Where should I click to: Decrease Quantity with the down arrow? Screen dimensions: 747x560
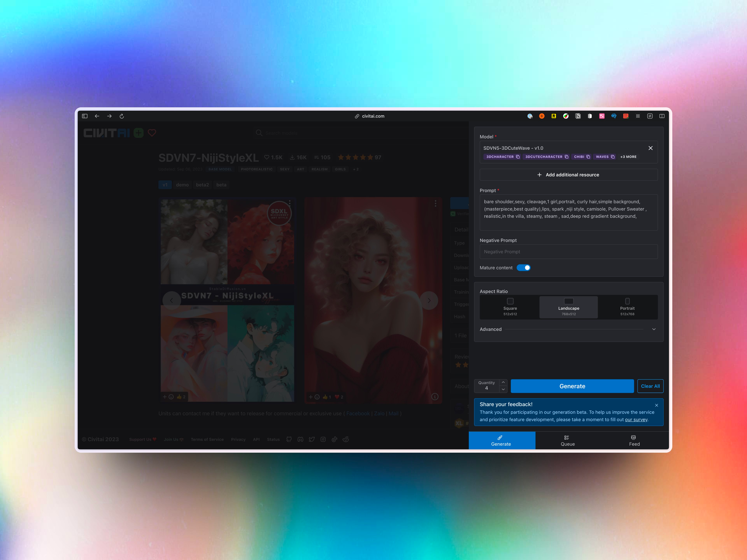[x=503, y=389]
